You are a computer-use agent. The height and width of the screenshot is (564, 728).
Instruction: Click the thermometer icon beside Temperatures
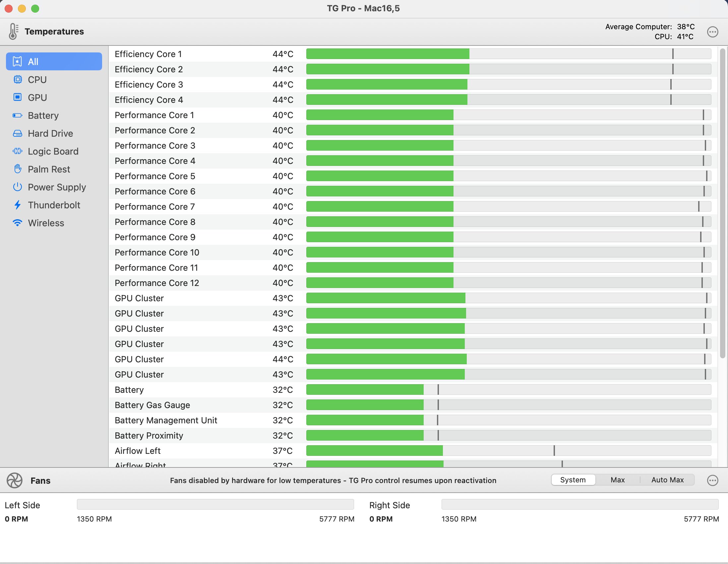pos(13,32)
